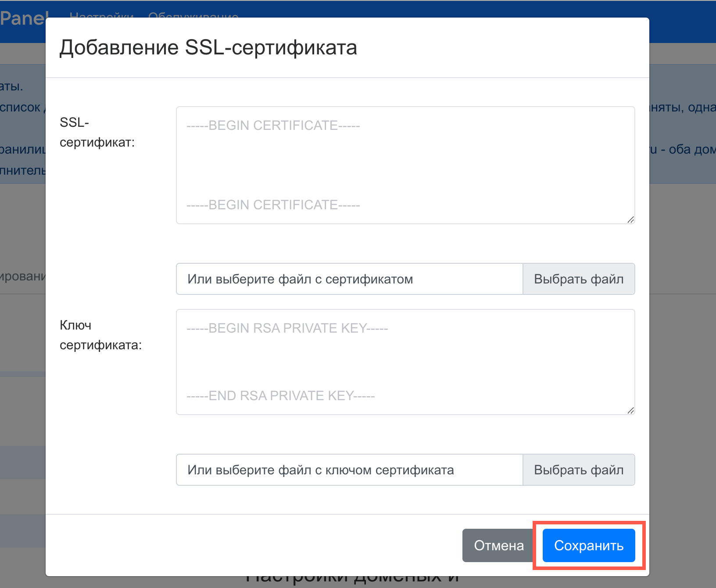The height and width of the screenshot is (588, 716).
Task: Click the Сохранить button
Action: click(588, 545)
